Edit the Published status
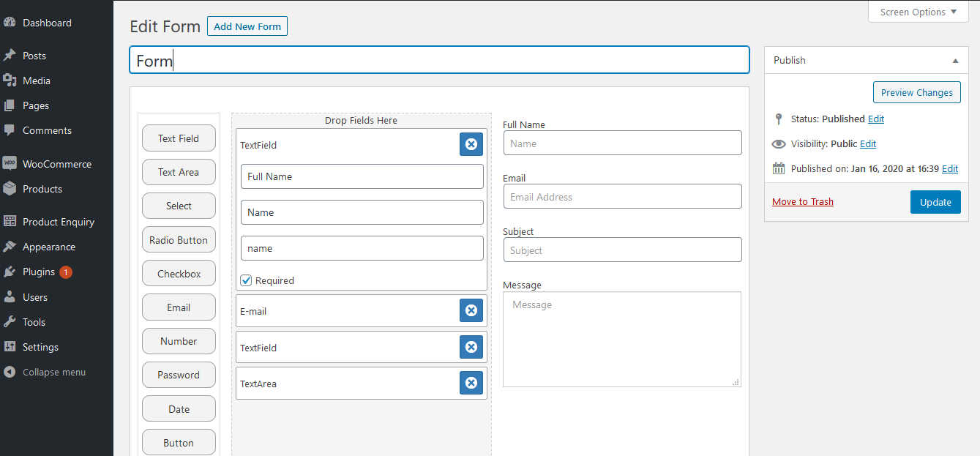This screenshot has height=456, width=980. coord(876,119)
